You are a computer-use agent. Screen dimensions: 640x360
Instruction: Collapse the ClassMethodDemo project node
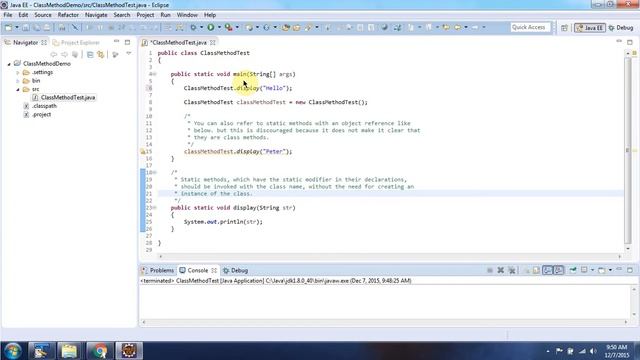click(9, 64)
